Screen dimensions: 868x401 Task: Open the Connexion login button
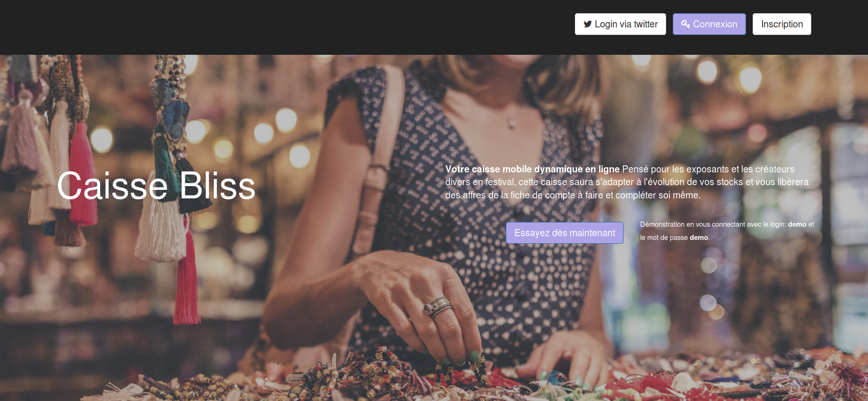tap(709, 24)
